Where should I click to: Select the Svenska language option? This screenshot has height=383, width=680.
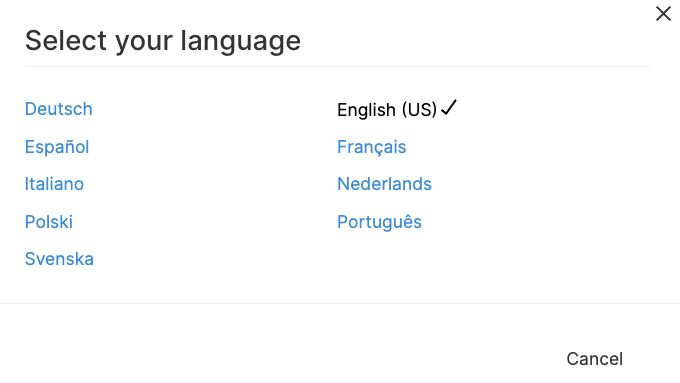59,259
